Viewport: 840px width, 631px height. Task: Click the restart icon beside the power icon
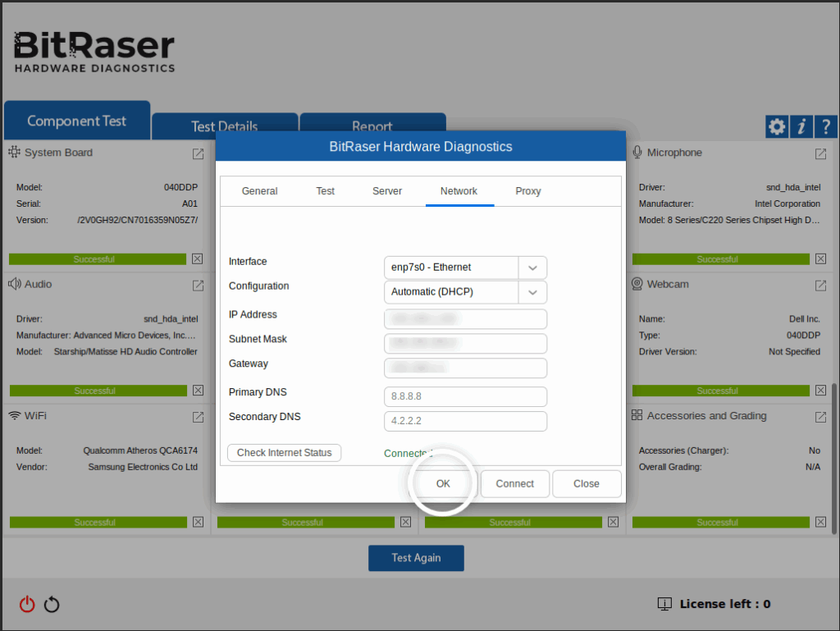52,604
